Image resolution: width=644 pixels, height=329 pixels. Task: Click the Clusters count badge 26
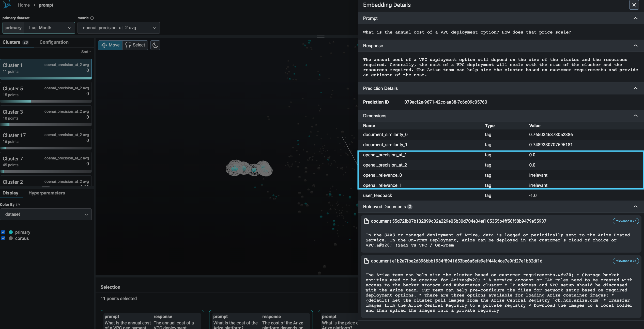click(x=26, y=42)
